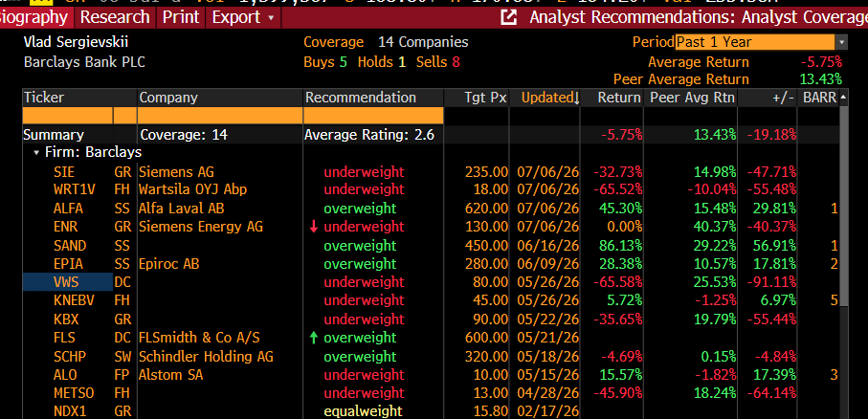Sort by the Ticker column header
Screen dimensions: 868x419
(79, 98)
